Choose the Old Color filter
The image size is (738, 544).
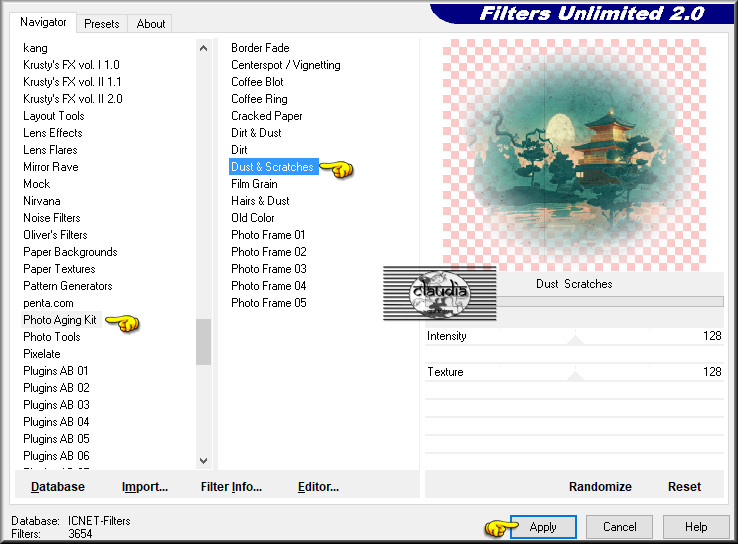click(x=252, y=218)
